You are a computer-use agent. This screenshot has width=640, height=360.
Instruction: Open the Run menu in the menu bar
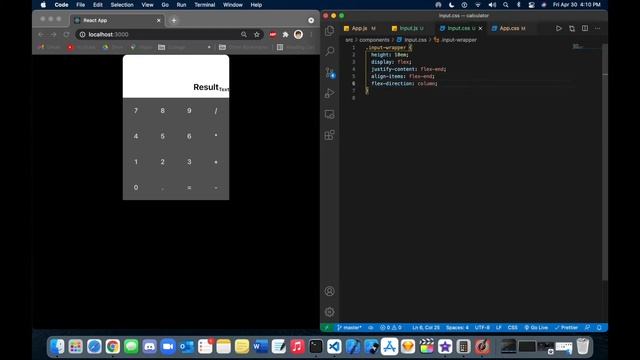tap(181, 5)
